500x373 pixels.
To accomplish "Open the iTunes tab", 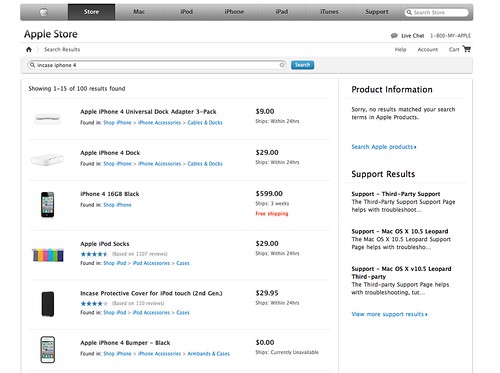I will tap(329, 12).
